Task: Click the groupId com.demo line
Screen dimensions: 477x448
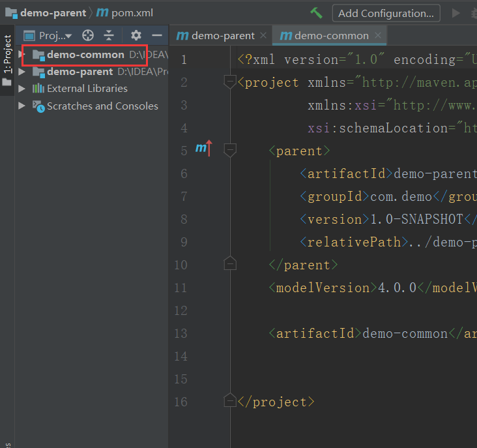Action: (x=388, y=196)
